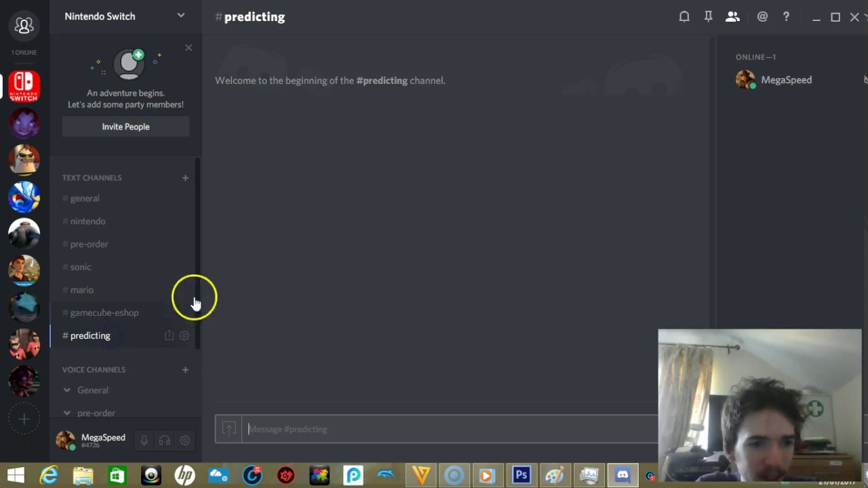Screen dimensions: 868x488
Task: Dismiss the invite prompt with X
Action: pos(189,47)
